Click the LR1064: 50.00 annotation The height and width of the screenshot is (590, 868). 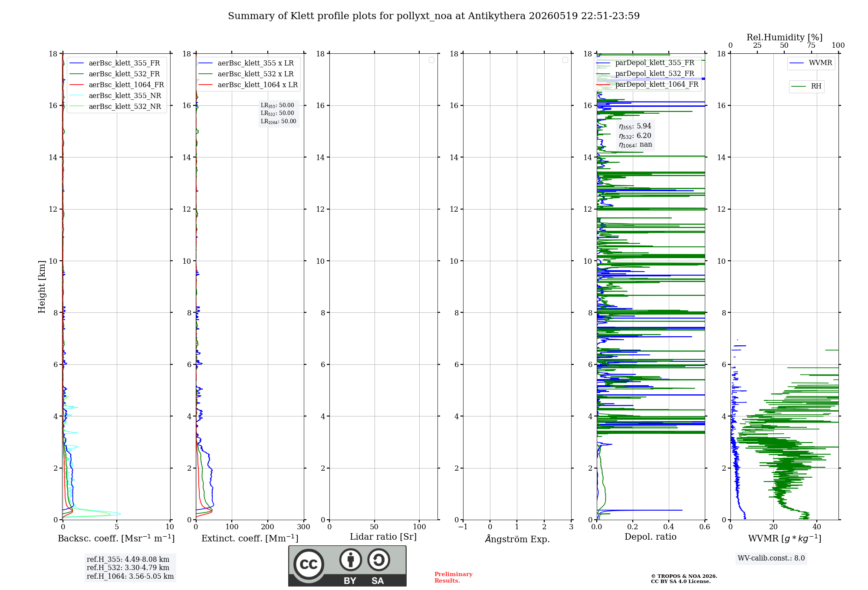point(279,121)
